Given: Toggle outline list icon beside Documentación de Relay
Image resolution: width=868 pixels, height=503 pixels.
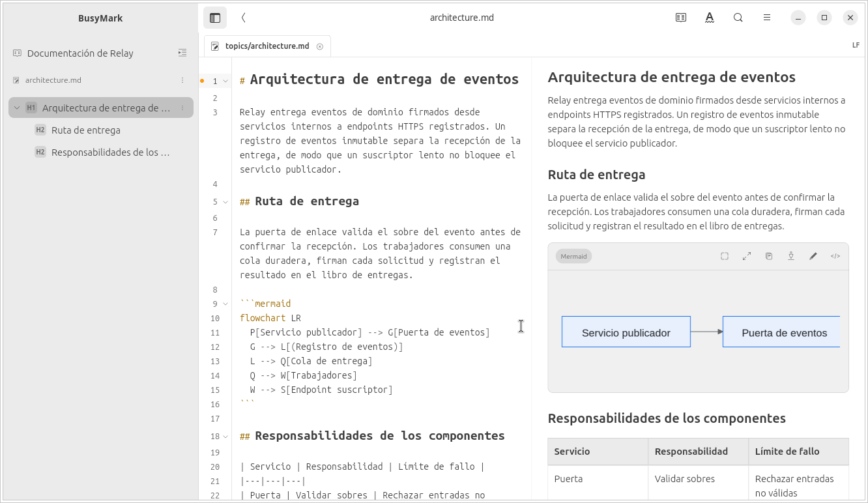Looking at the screenshot, I should [x=182, y=53].
